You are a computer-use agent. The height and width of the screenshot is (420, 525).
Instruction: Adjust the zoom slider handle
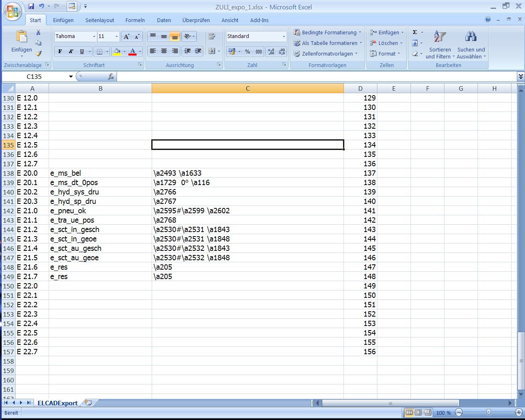[489, 413]
